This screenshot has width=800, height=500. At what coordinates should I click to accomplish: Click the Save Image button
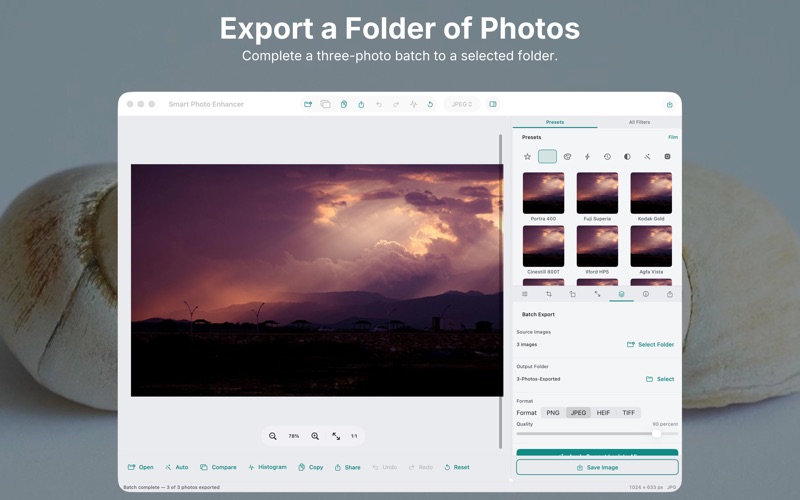[x=597, y=467]
